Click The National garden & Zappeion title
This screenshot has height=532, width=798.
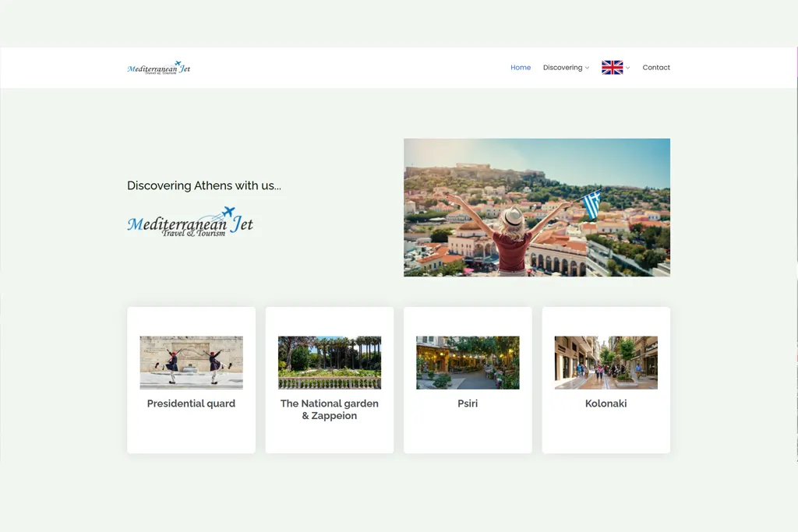click(x=330, y=410)
